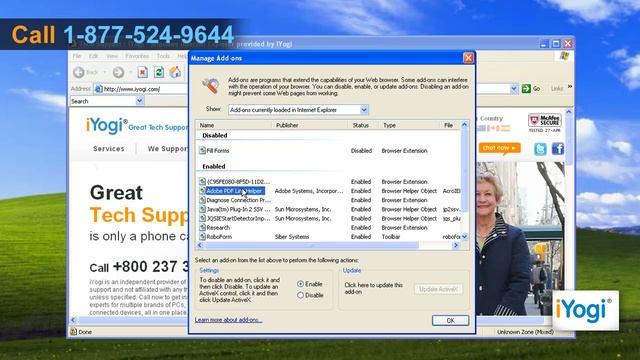
Task: Click Siber Systems publisher text
Action: click(x=292, y=237)
